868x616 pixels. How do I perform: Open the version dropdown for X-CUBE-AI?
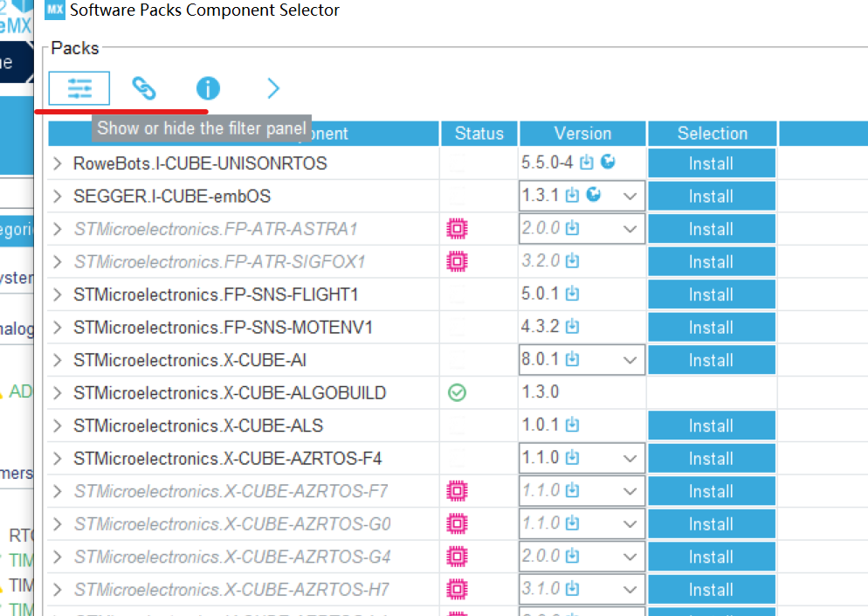(x=633, y=359)
